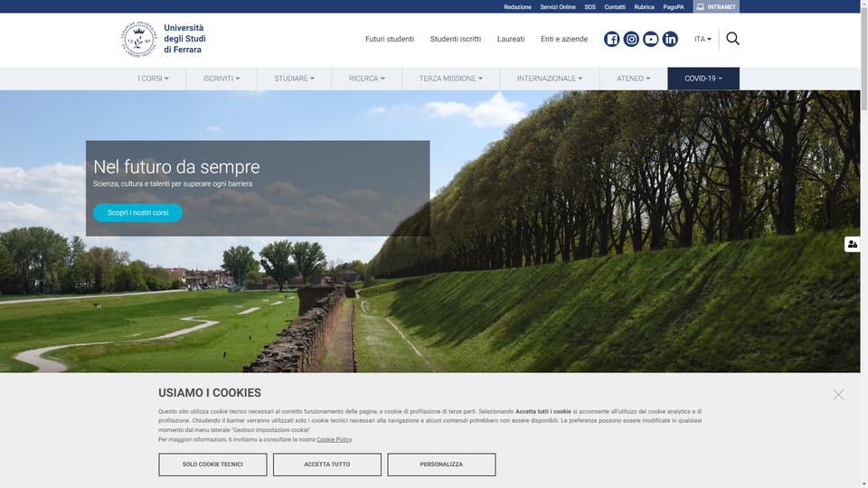Expand the INTERNAZIONALE menu
Screen dimensions: 868x488
point(549,79)
